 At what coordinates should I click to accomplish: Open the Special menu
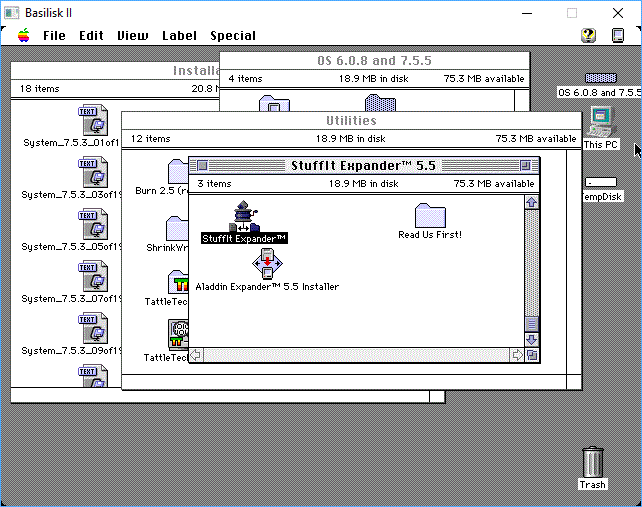point(233,36)
